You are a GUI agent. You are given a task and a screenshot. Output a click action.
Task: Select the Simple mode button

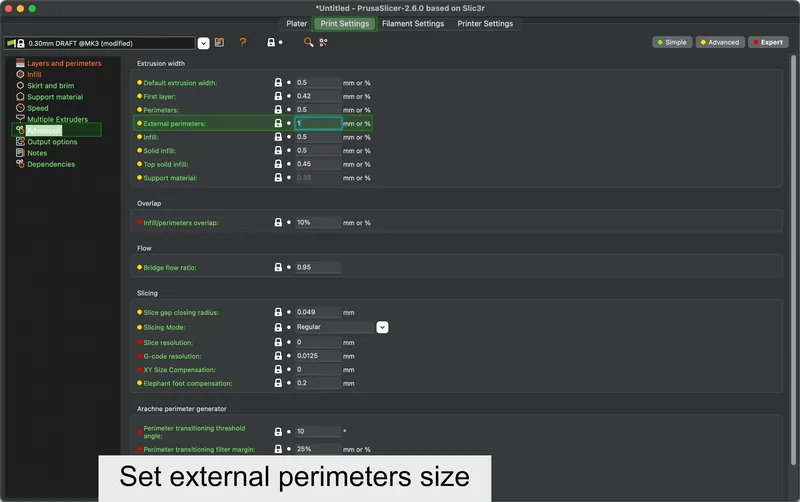pyautogui.click(x=672, y=42)
